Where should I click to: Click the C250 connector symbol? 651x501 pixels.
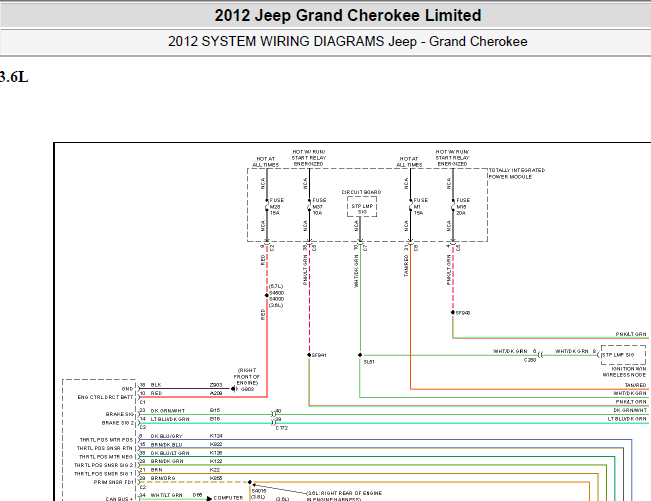click(x=538, y=354)
